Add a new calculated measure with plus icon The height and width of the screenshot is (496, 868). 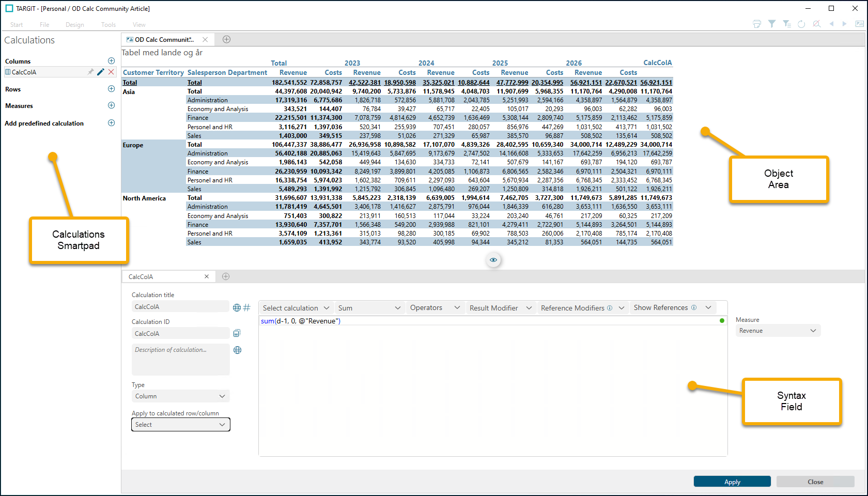point(111,105)
